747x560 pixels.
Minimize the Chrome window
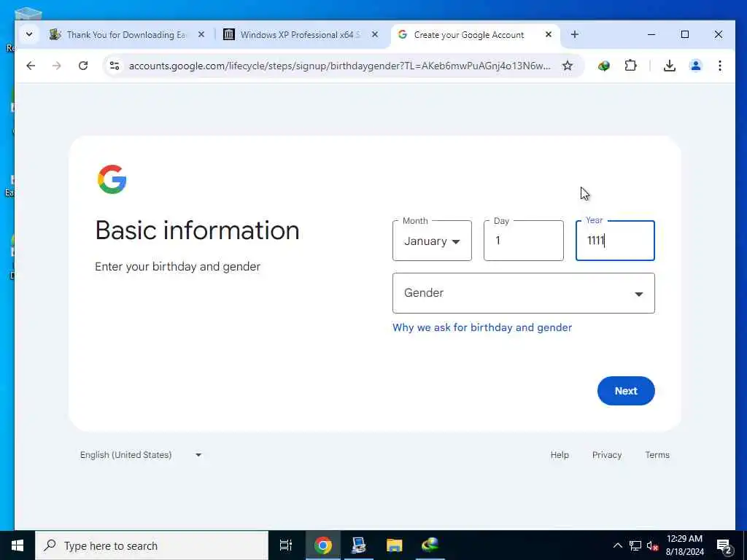[x=651, y=34]
